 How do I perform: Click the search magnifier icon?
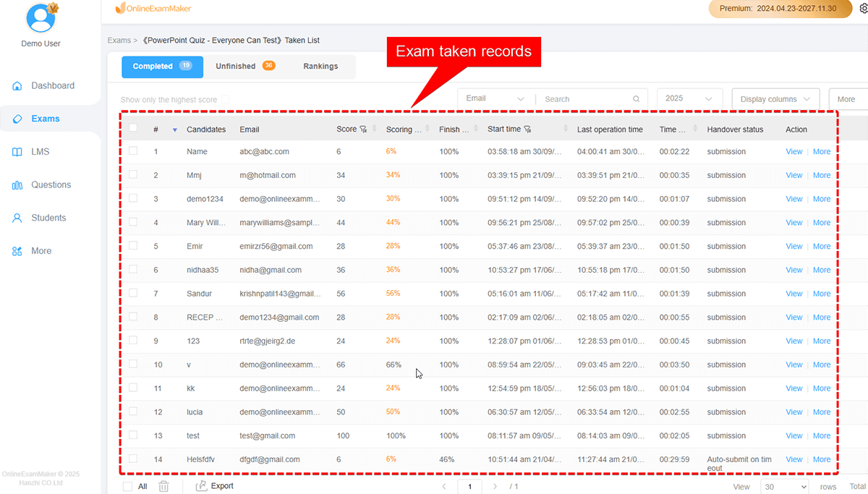point(637,99)
